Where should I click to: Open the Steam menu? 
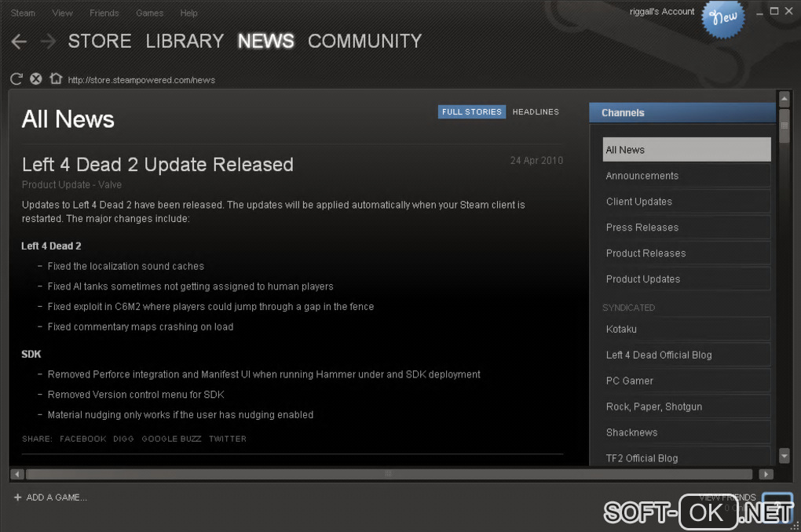tap(23, 13)
